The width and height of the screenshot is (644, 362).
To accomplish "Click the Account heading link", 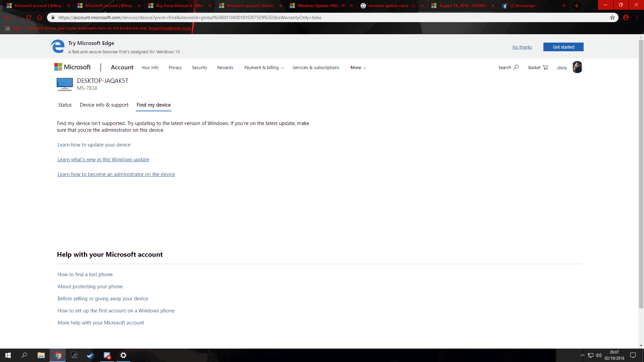I will (x=122, y=67).
